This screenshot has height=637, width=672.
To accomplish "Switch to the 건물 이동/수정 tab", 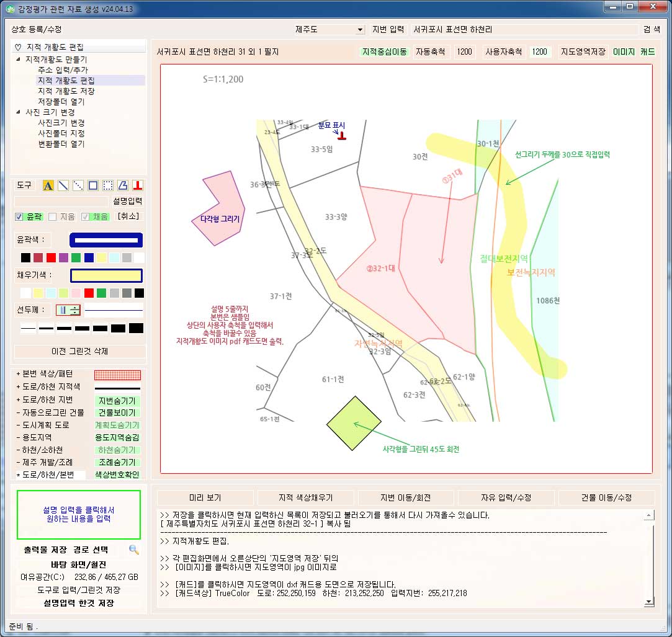I will pyautogui.click(x=606, y=498).
